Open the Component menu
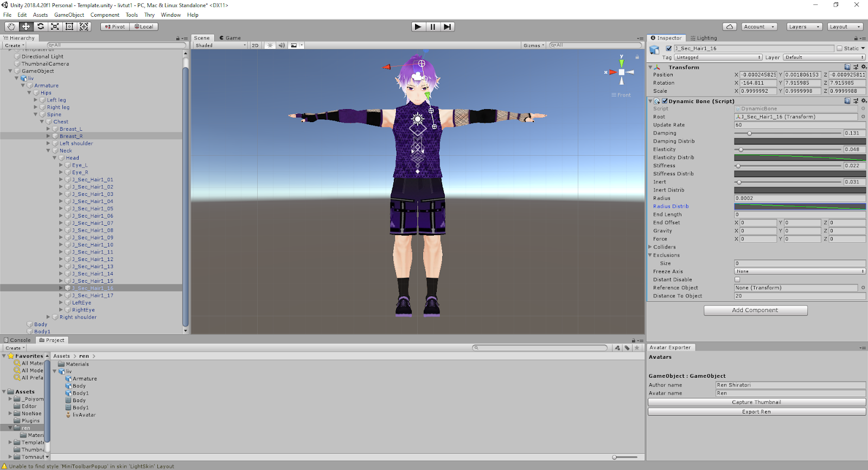The image size is (868, 470). click(x=105, y=15)
